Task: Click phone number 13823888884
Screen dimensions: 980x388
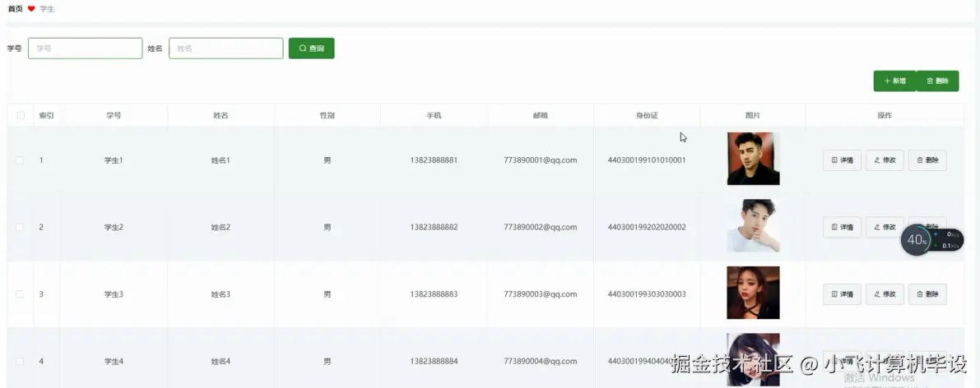Action: (434, 361)
